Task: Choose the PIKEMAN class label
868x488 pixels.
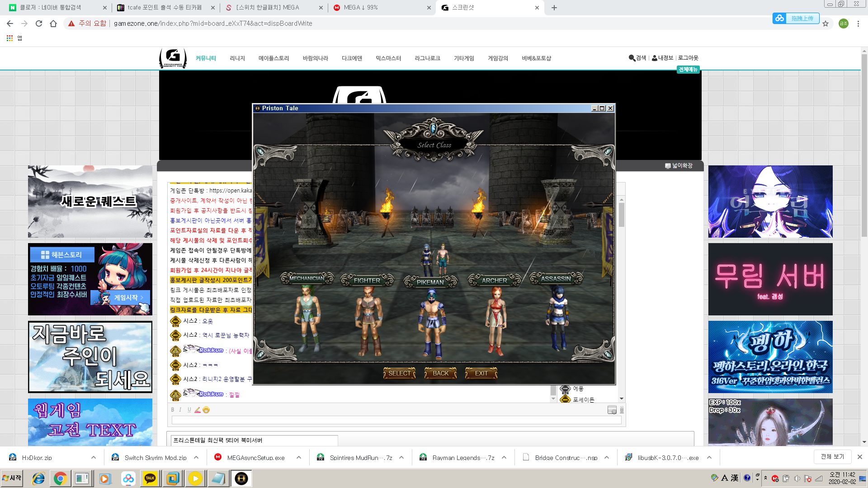Action: pos(430,282)
